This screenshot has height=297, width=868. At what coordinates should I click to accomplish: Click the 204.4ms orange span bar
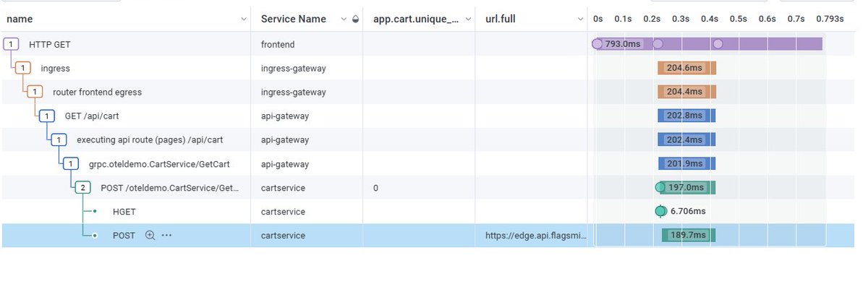click(x=686, y=92)
